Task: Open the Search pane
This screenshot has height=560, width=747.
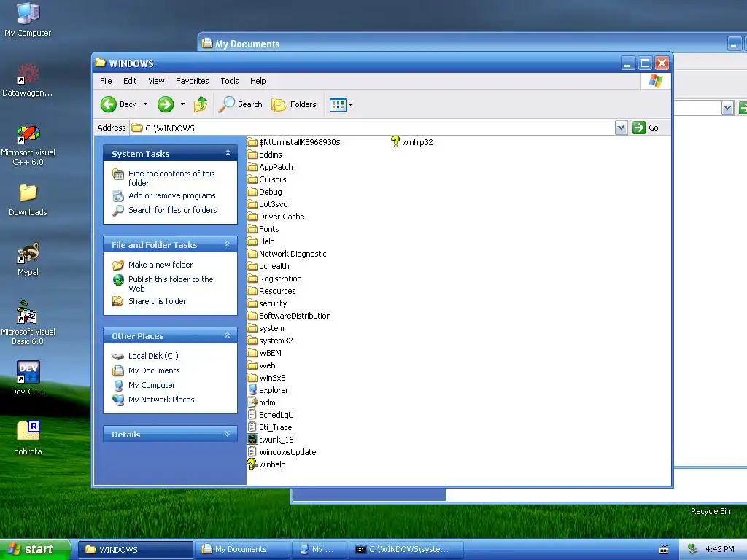Action: tap(241, 104)
